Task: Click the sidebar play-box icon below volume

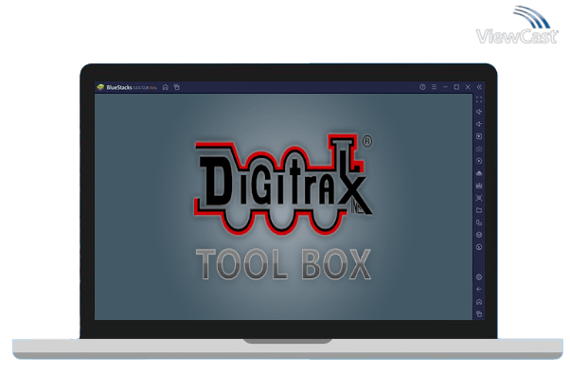Action: tap(479, 136)
